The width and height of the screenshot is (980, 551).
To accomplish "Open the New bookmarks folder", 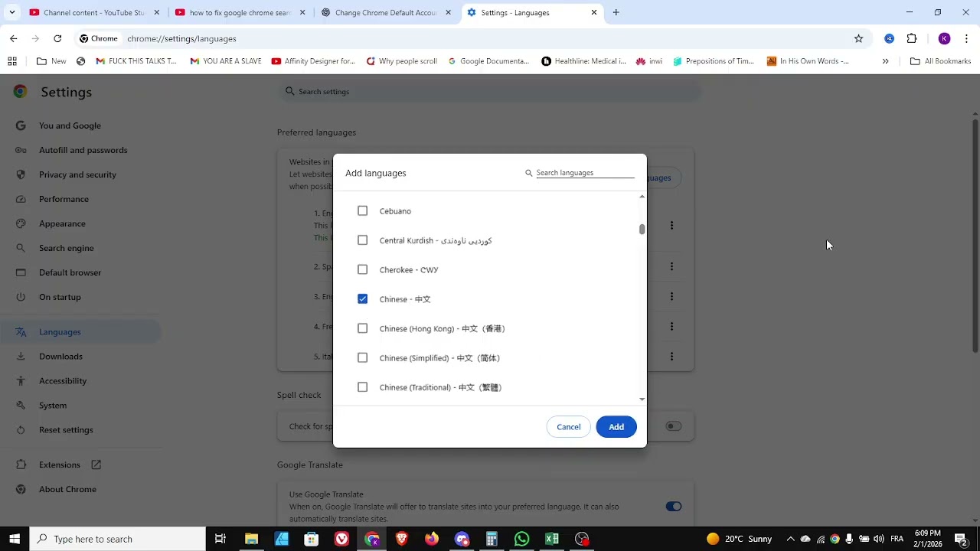I will (x=51, y=61).
